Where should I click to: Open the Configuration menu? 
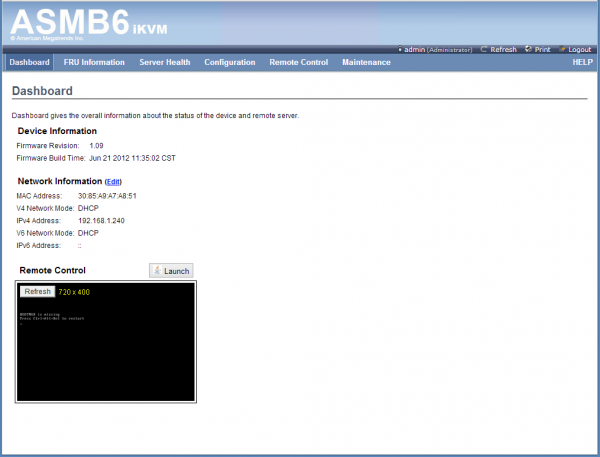pos(230,62)
